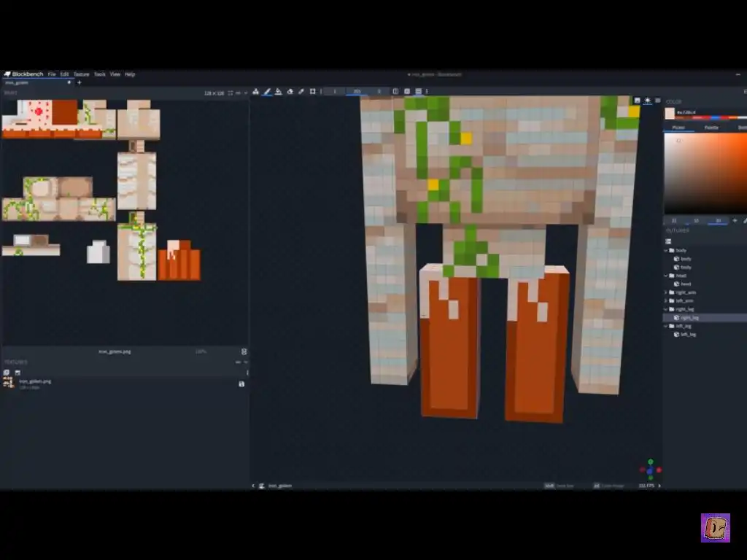
Task: Click the outliner toggle-options icon
Action: click(x=668, y=241)
